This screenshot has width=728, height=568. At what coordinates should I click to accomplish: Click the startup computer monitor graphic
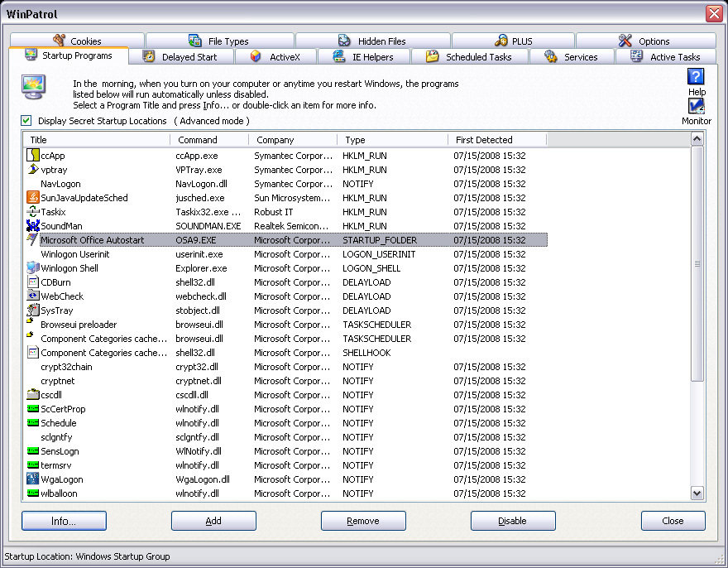tap(33, 86)
